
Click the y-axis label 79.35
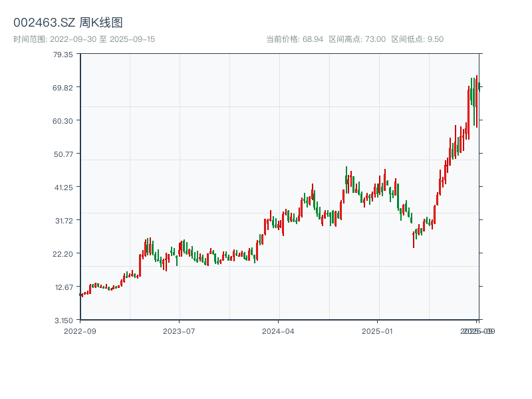(x=63, y=55)
